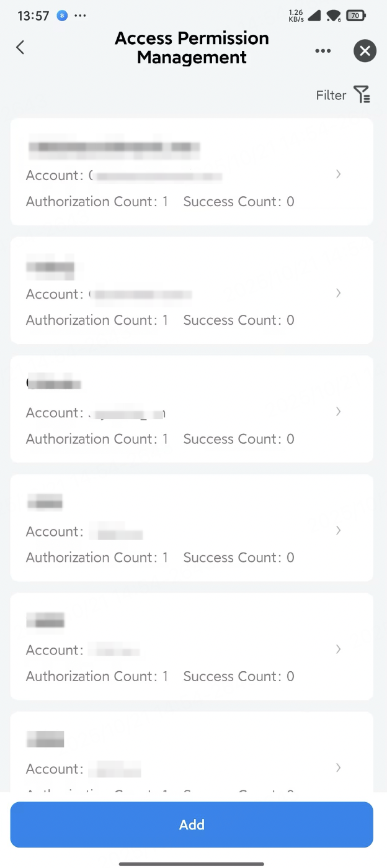Tap the Wi-Fi signal icon
The image size is (387, 868).
[x=333, y=16]
